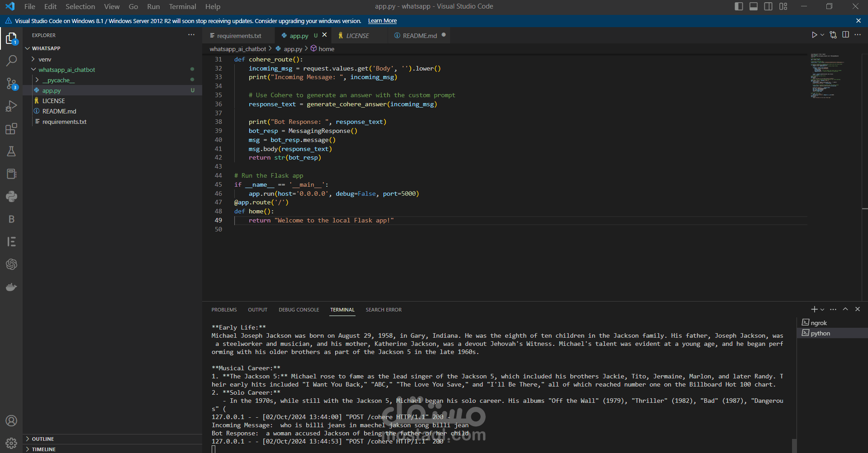
Task: Expand the TIMELINE section
Action: tap(112, 449)
